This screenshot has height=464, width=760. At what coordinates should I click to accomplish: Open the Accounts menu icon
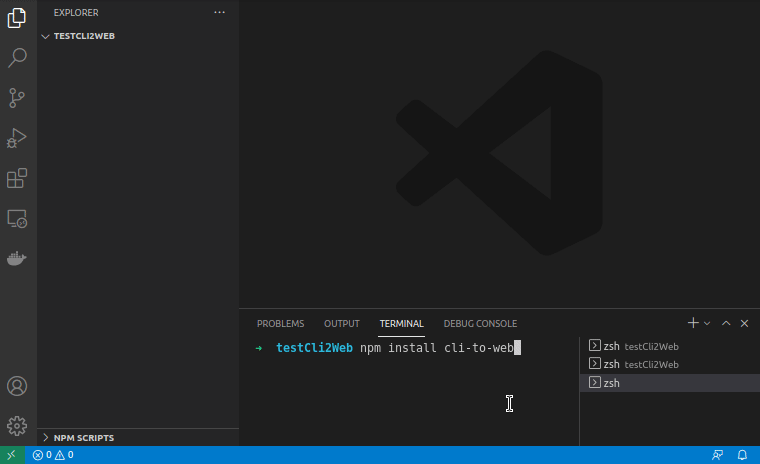tap(17, 386)
